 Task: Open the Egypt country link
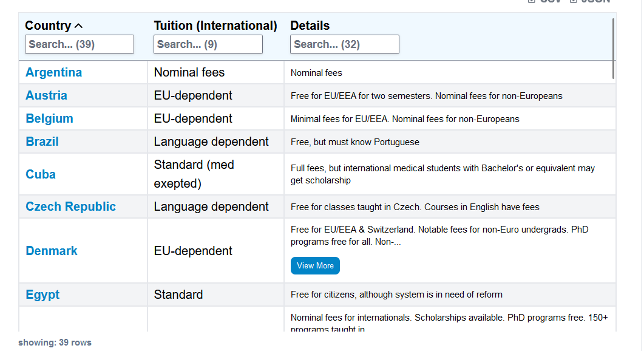click(x=42, y=295)
